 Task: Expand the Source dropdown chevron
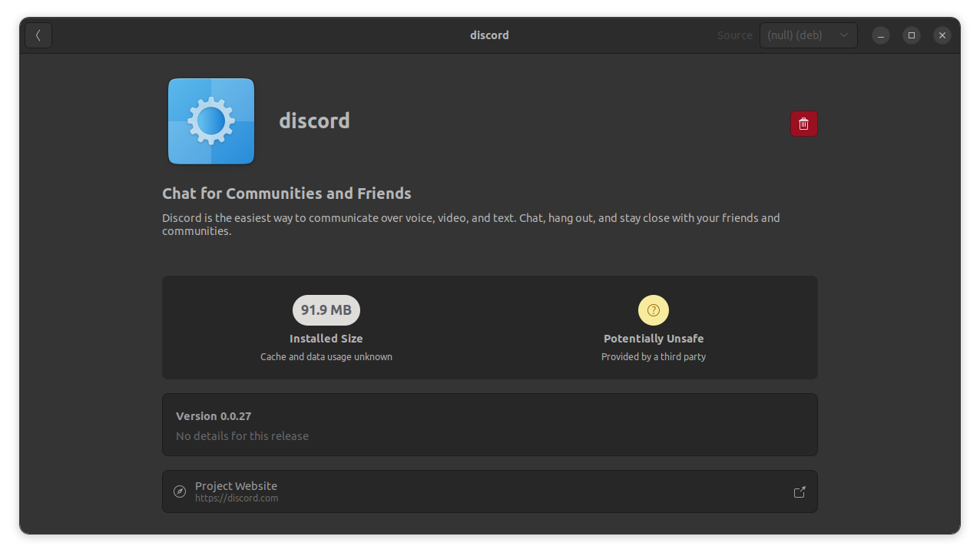(x=843, y=35)
